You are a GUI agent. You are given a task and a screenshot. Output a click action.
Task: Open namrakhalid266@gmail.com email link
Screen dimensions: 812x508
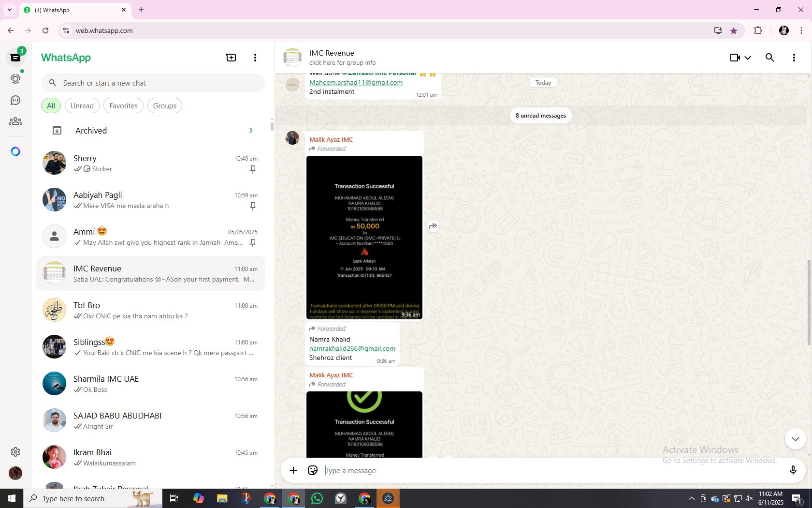[352, 348]
